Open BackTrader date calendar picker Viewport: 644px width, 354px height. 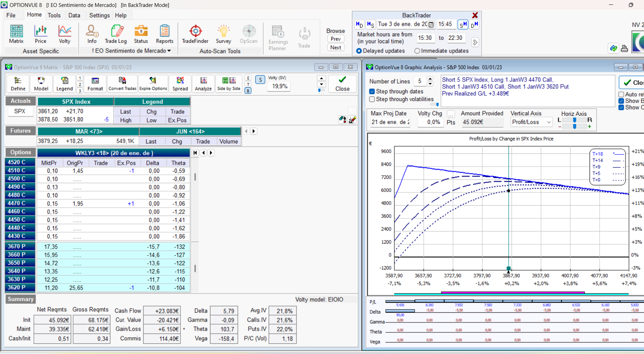(431, 24)
